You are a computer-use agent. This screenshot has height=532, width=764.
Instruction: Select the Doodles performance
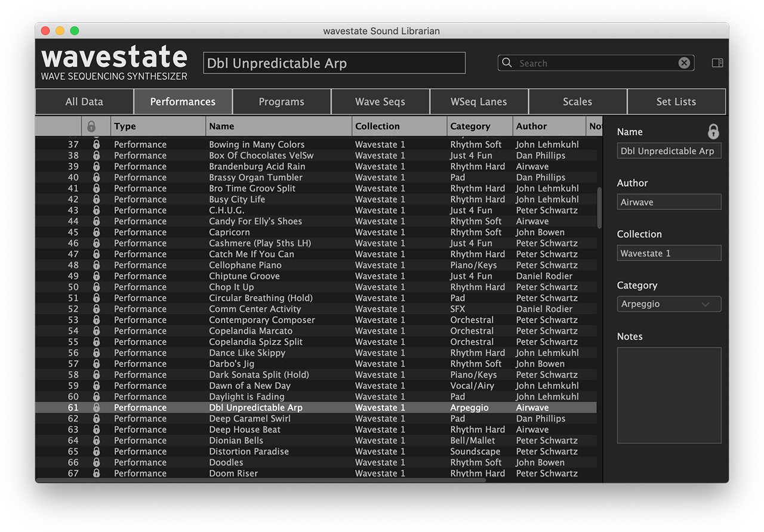(316, 462)
